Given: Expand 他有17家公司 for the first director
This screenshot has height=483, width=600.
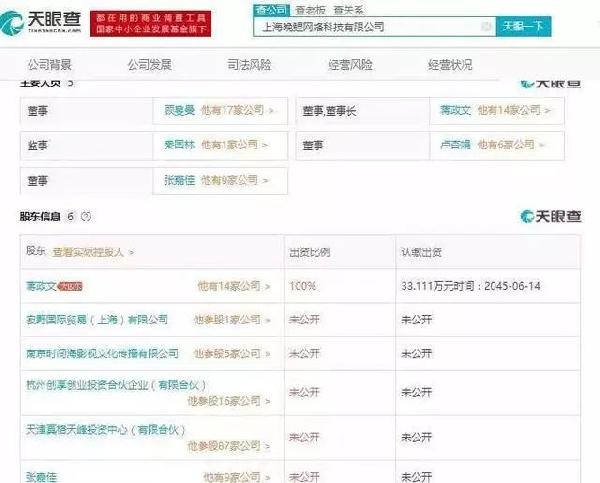Looking at the screenshot, I should [236, 110].
